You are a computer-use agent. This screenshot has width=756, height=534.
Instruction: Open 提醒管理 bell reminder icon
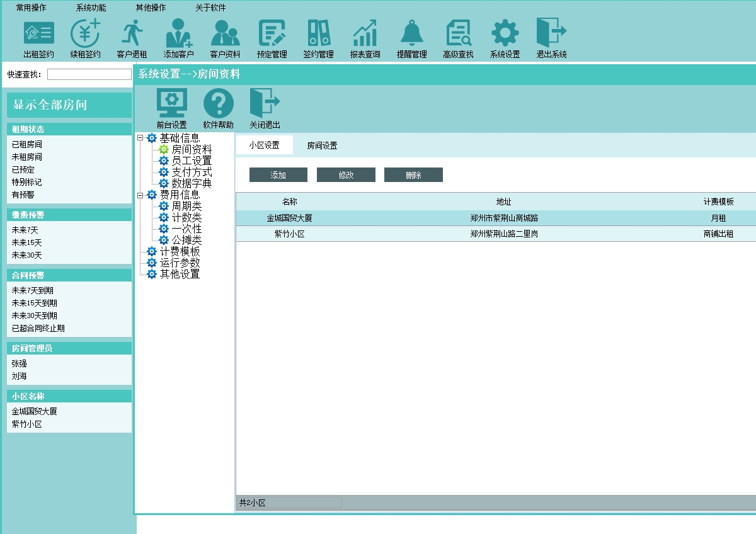point(412,33)
